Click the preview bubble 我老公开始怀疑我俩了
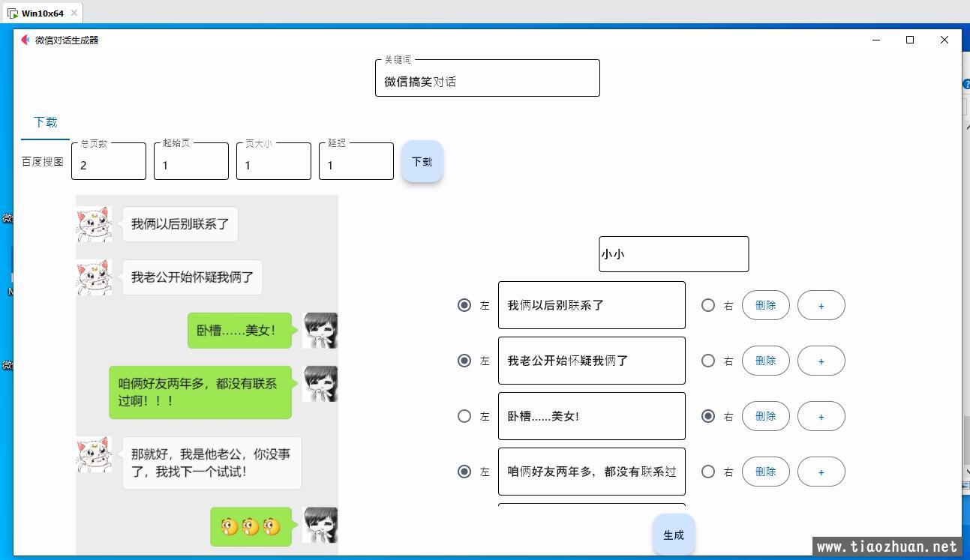 point(192,277)
